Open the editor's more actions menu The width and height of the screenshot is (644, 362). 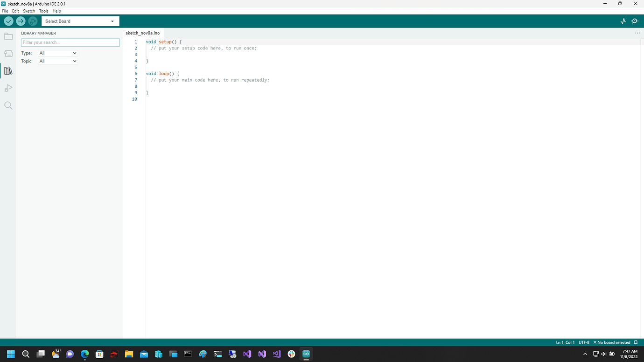coord(637,33)
